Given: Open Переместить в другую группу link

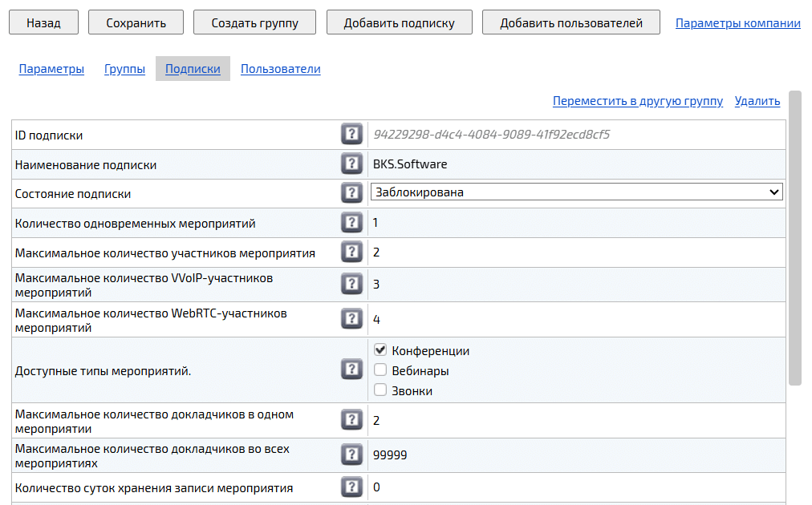Looking at the screenshot, I should click(x=638, y=101).
